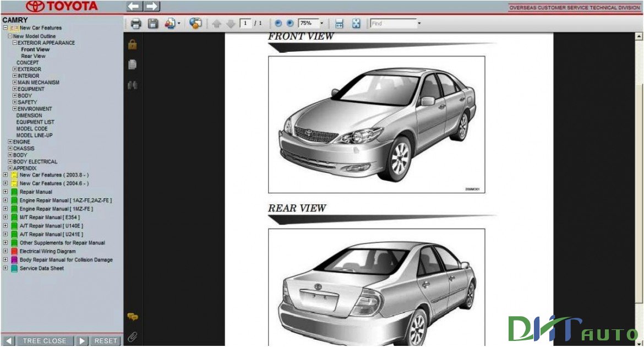
Task: Click the 75% zoom level box
Action: tap(308, 24)
